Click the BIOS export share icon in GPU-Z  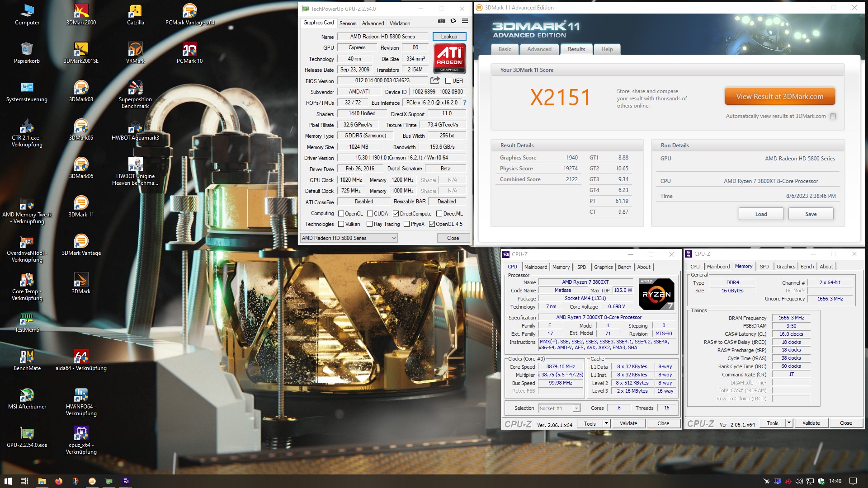point(435,80)
